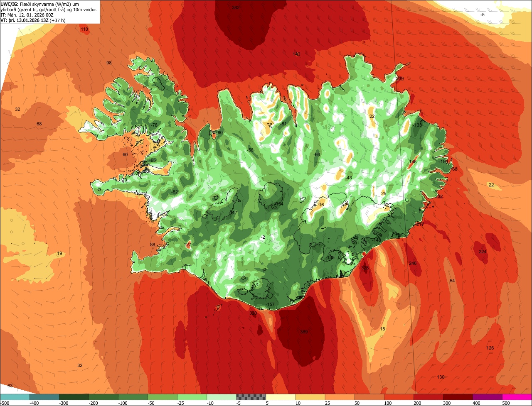Click the legend swatch between 300 and 400
This screenshot has width=532, height=406.
pos(458,397)
